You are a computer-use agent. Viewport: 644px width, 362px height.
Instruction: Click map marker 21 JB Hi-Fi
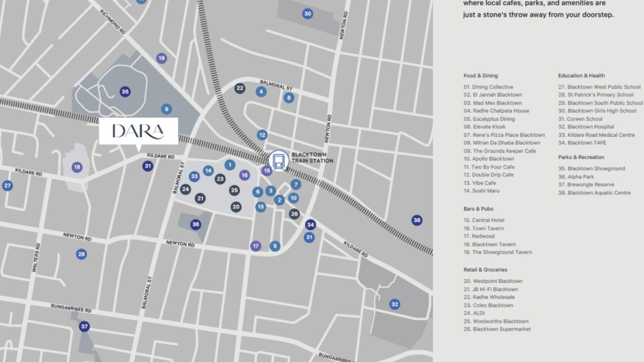(200, 198)
